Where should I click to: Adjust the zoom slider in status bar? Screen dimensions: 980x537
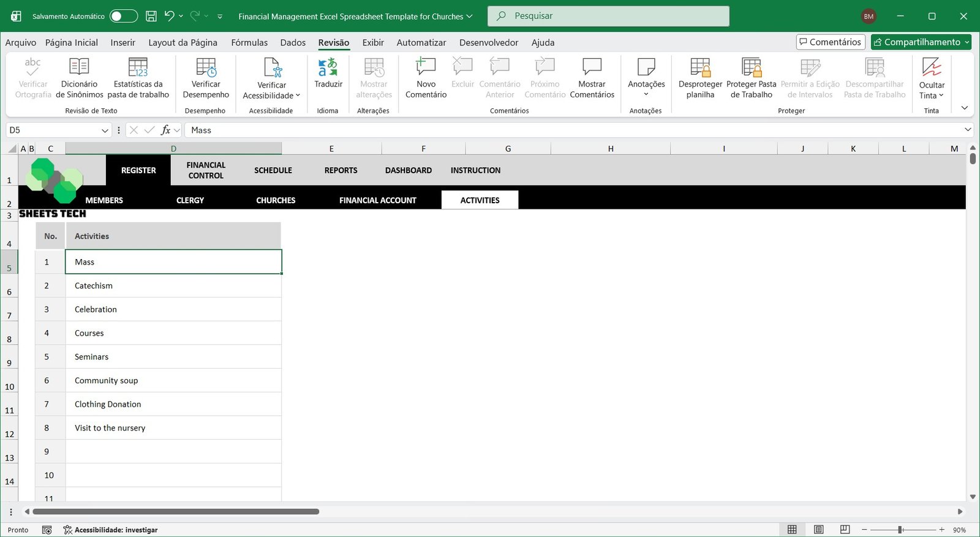[x=900, y=530]
